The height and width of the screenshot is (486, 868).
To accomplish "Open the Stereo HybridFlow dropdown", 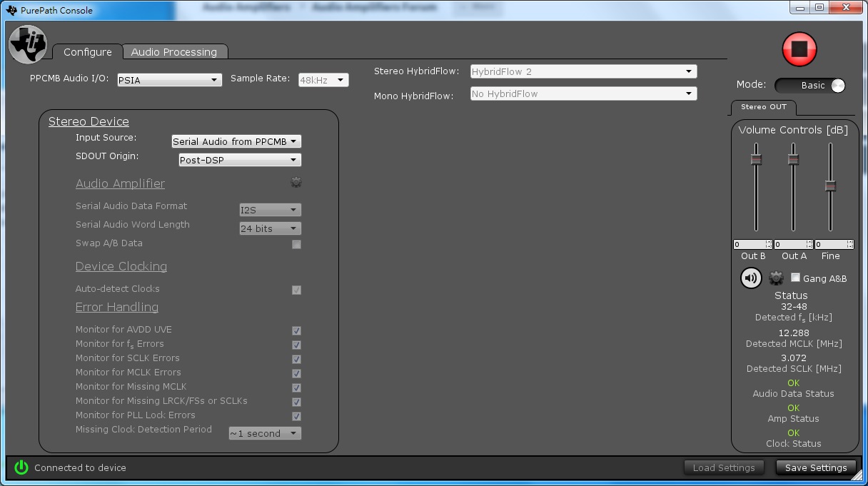I will pyautogui.click(x=583, y=71).
